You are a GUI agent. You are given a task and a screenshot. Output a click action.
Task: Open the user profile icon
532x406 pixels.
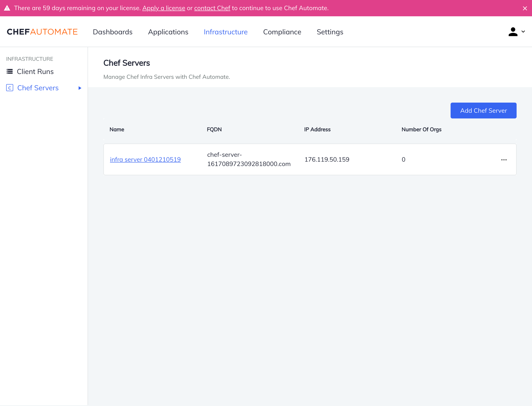(513, 32)
